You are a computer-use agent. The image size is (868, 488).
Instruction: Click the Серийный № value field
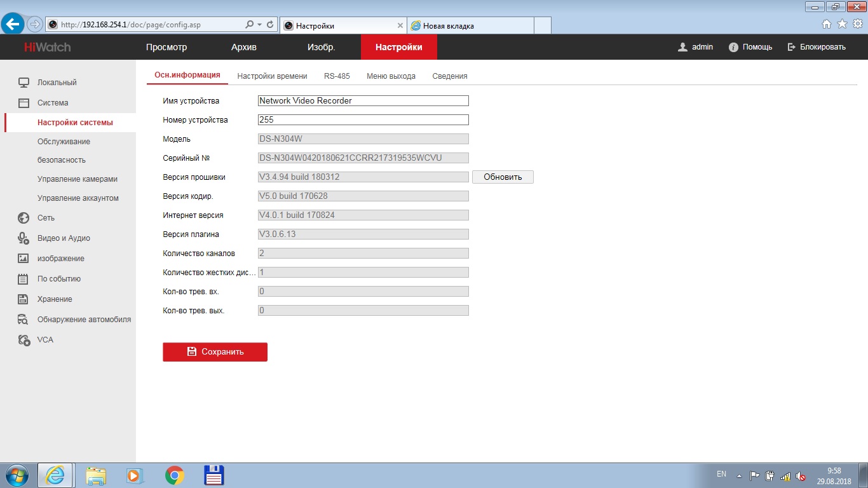(x=363, y=158)
